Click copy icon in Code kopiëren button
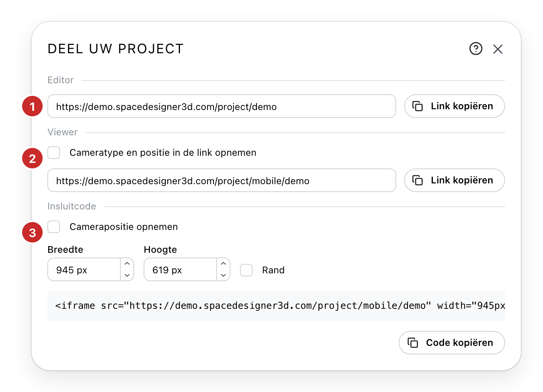 413,343
